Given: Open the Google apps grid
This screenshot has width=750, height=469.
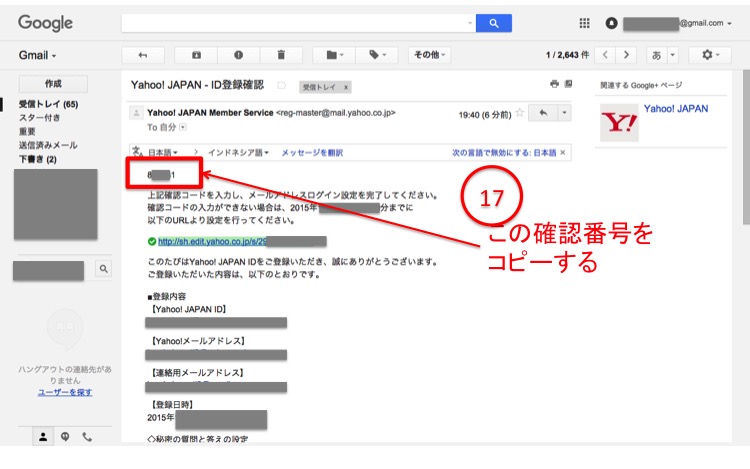Looking at the screenshot, I should coord(584,23).
